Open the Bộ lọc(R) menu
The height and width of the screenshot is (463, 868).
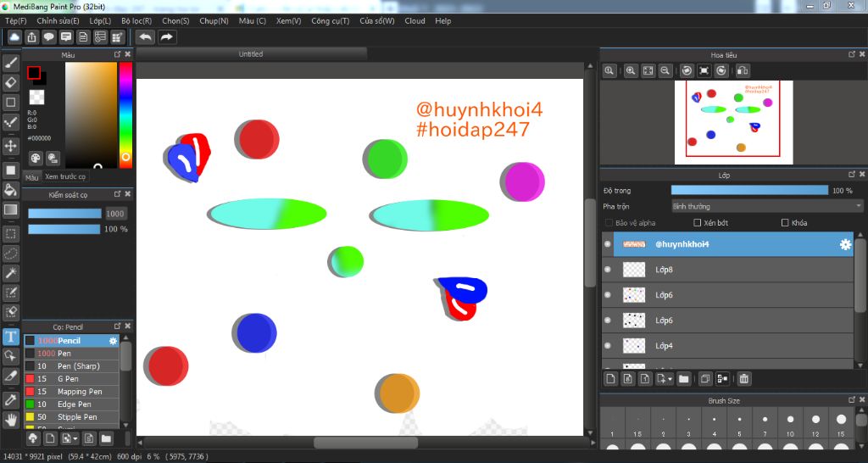tap(136, 21)
